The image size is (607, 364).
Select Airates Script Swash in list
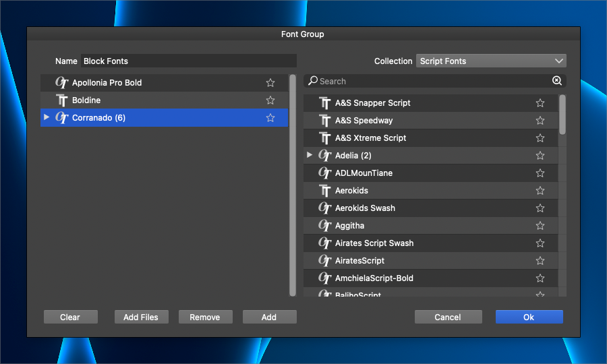point(374,243)
